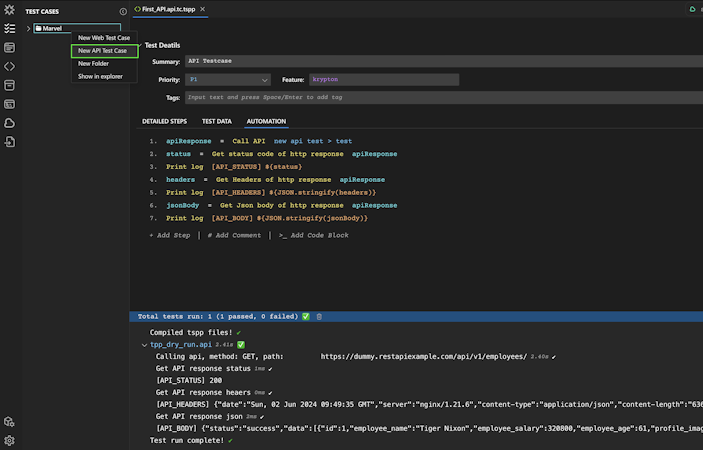Open the Priority P1 dropdown
Screen dimensions: 703x450
[x=228, y=80]
